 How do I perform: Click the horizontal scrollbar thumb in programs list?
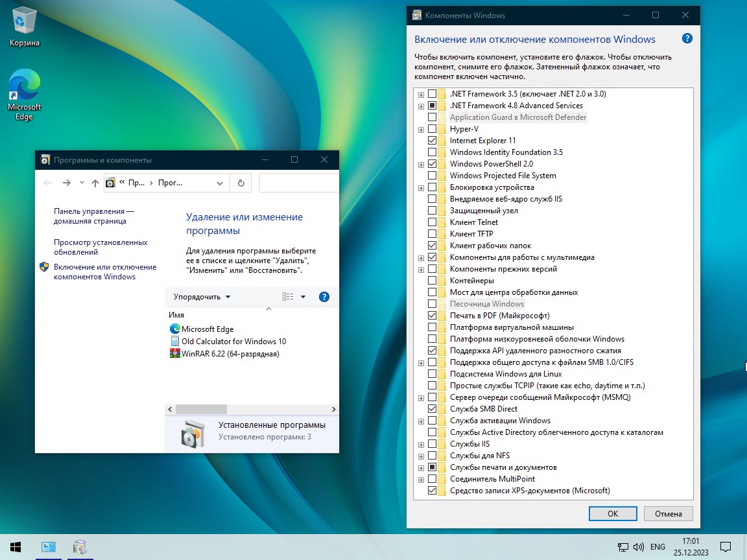(201, 409)
